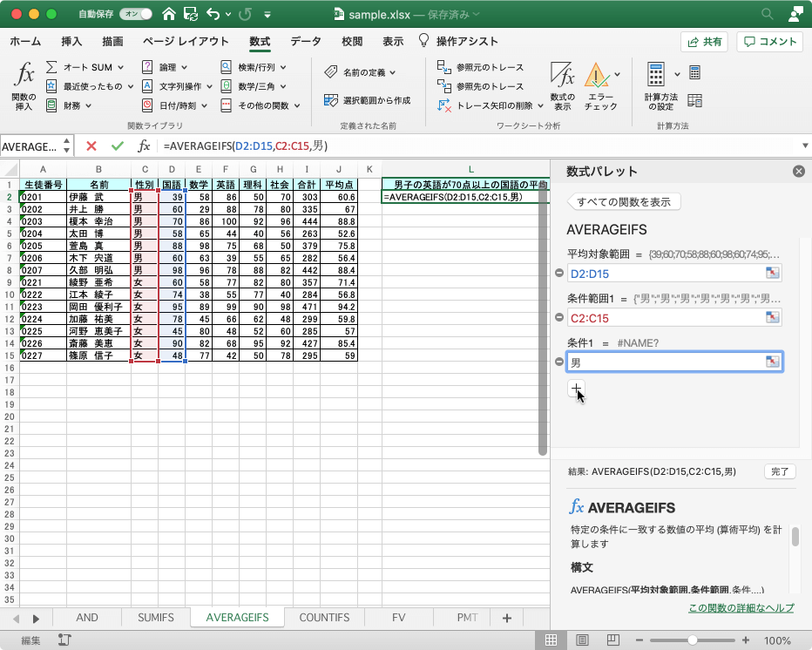The height and width of the screenshot is (650, 812).
Task: Click Trace Dependents icon
Action: (443, 86)
